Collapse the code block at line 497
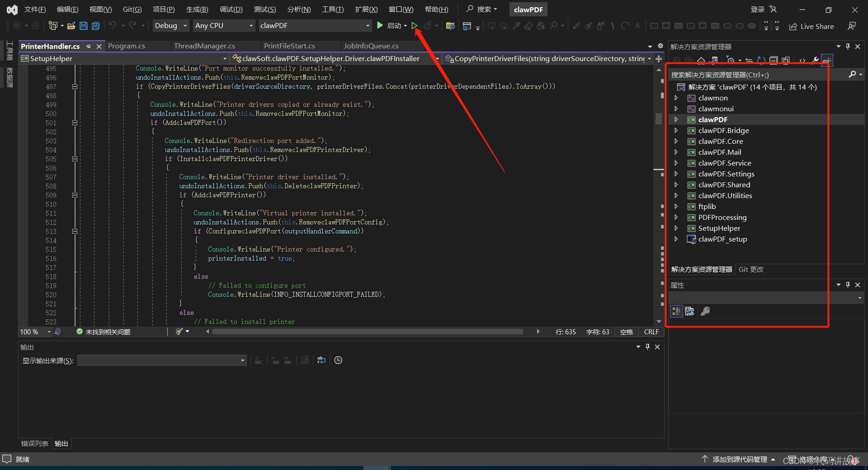 (x=75, y=86)
